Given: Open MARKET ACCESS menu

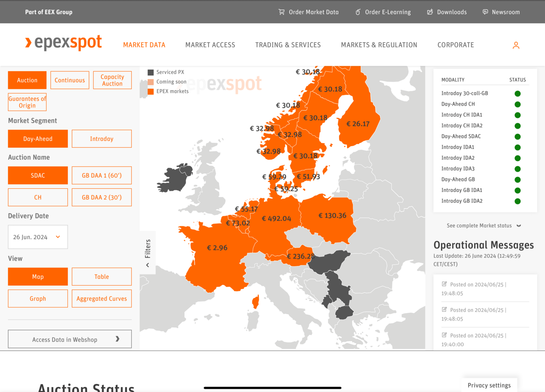Looking at the screenshot, I should (210, 45).
